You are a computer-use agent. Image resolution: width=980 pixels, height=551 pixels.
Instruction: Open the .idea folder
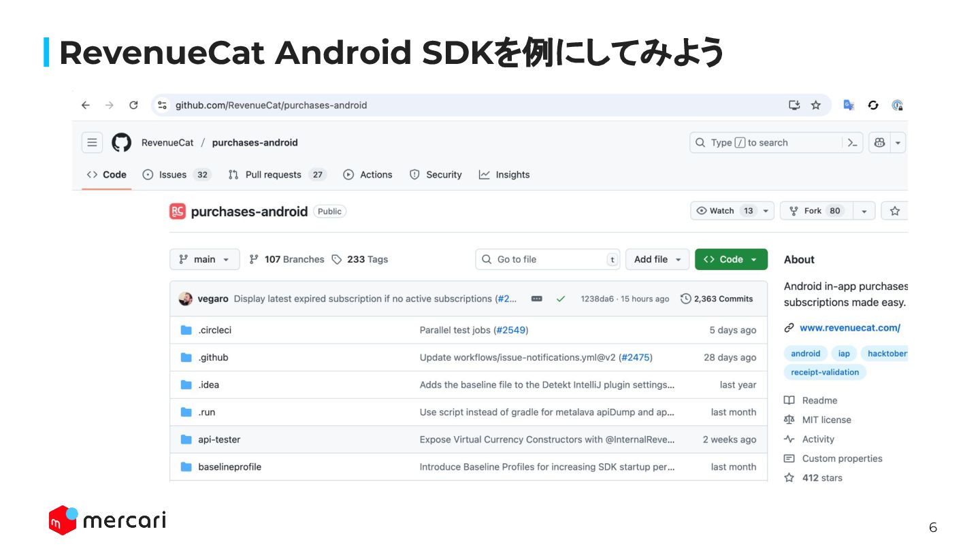click(209, 385)
